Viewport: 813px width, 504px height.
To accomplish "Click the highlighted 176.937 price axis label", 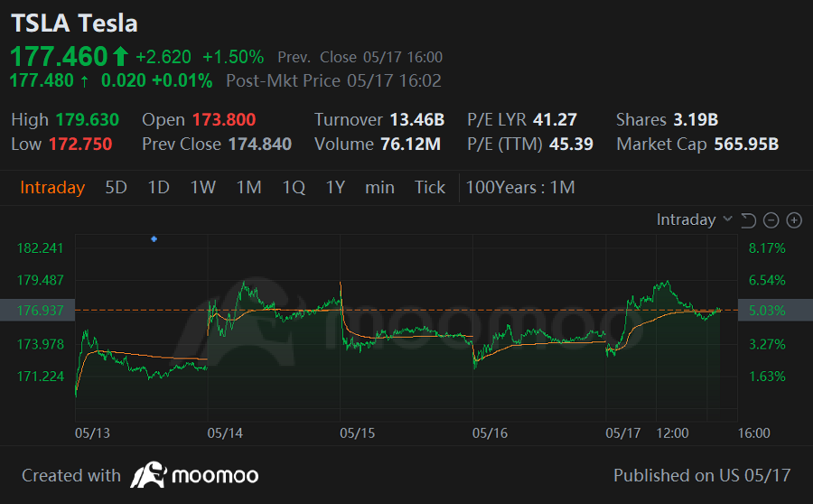I will 37,310.
